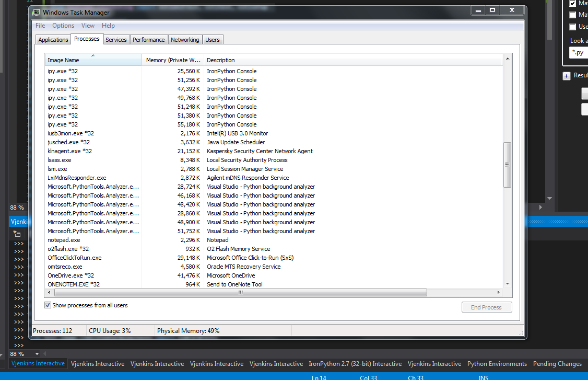The width and height of the screenshot is (588, 380).
Task: Click the End Process button
Action: [486, 307]
